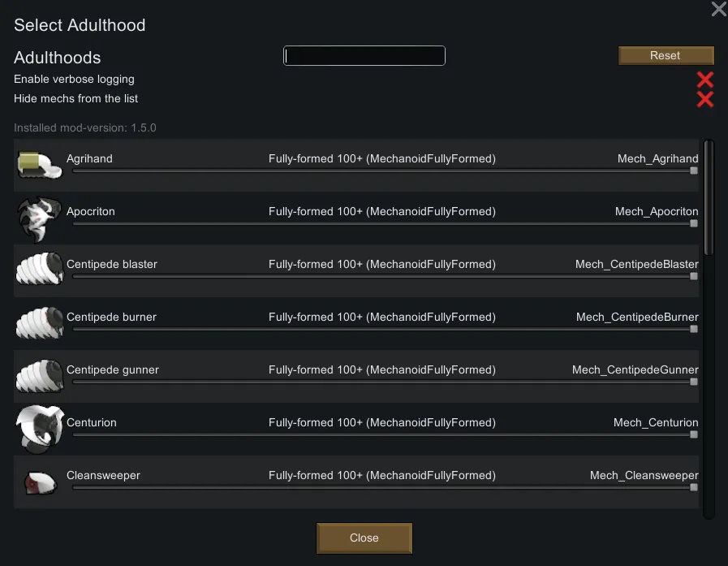Click the mech list vertical scrollbar

point(709,199)
